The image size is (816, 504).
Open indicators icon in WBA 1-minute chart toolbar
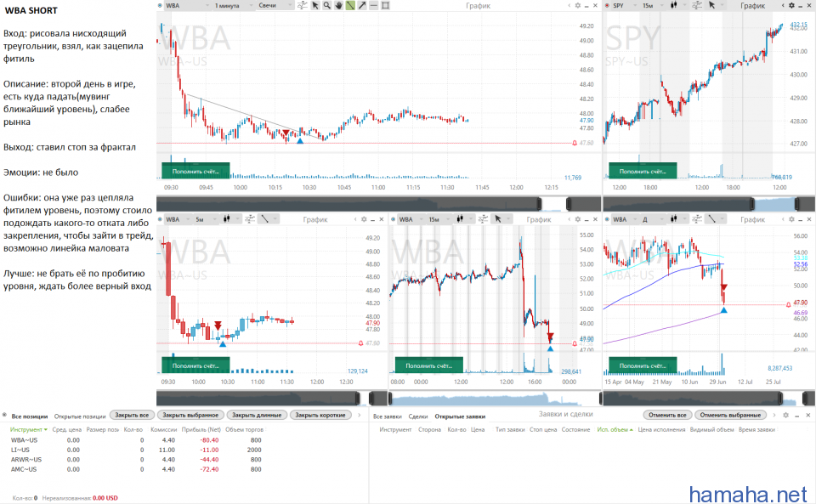coord(303,5)
